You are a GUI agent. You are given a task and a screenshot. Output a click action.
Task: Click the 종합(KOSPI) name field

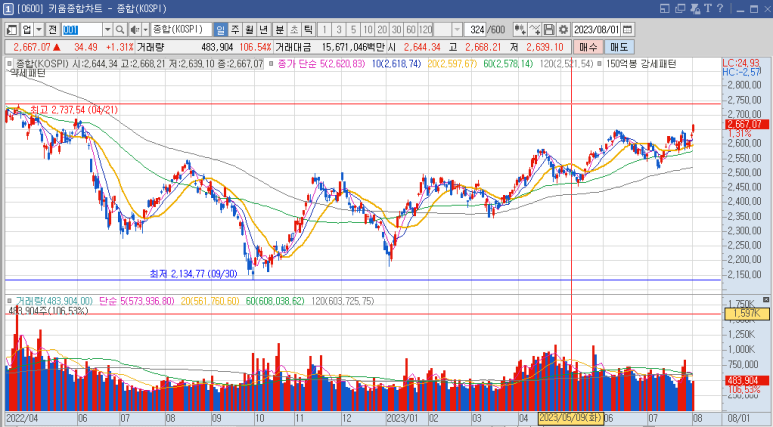(181, 30)
